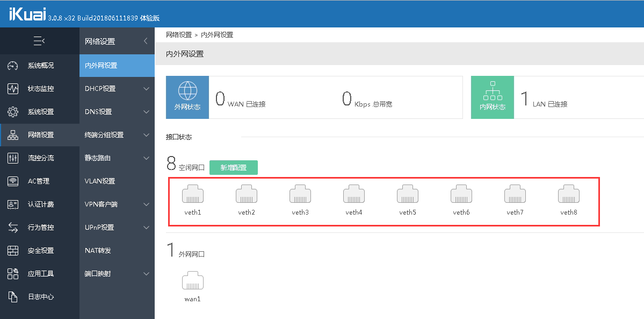Select the veth5 port icon
Image resolution: width=644 pixels, height=319 pixels.
408,194
